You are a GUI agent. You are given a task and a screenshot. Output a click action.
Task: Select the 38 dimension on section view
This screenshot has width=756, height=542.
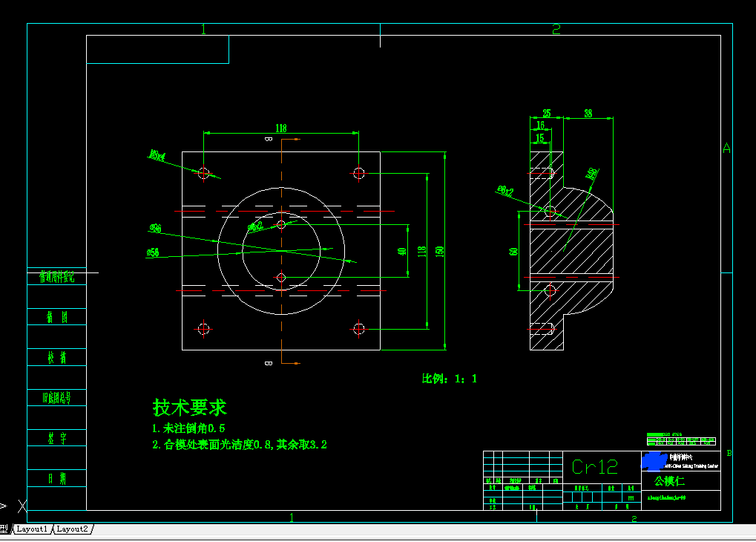588,113
